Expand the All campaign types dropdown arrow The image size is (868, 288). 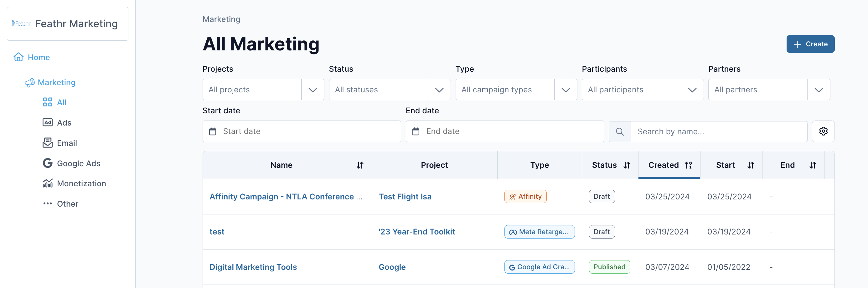pos(566,90)
